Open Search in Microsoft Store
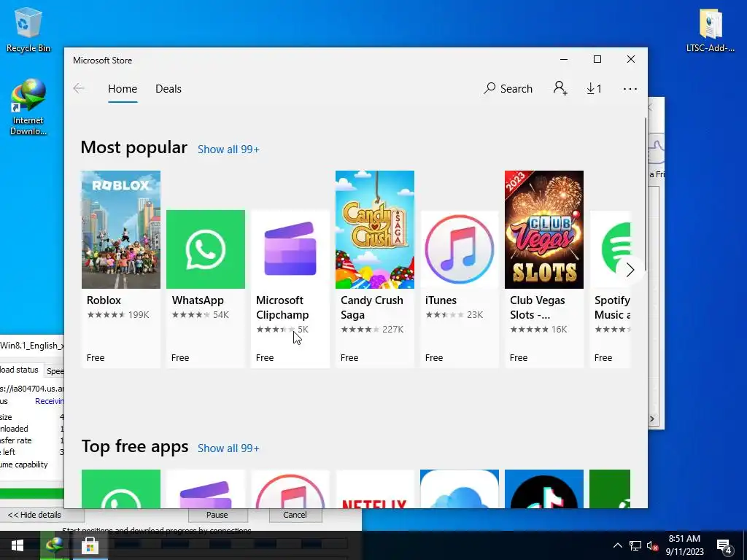Screen dimensions: 747x560 pos(508,88)
